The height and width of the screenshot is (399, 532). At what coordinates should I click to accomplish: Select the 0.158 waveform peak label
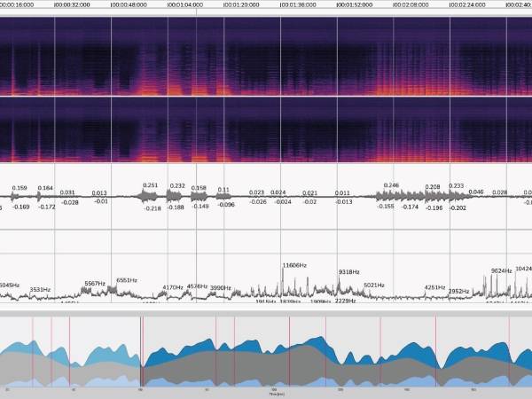coord(199,188)
